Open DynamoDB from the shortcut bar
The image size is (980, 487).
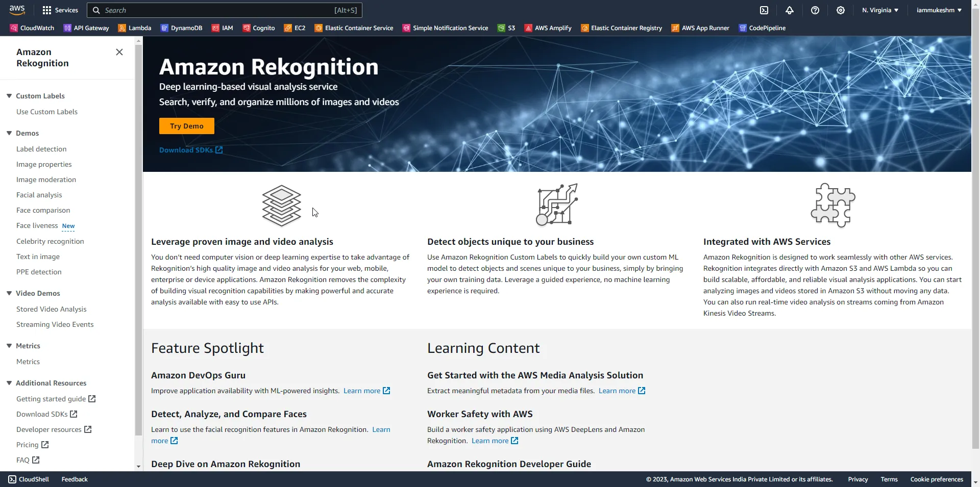click(x=182, y=28)
